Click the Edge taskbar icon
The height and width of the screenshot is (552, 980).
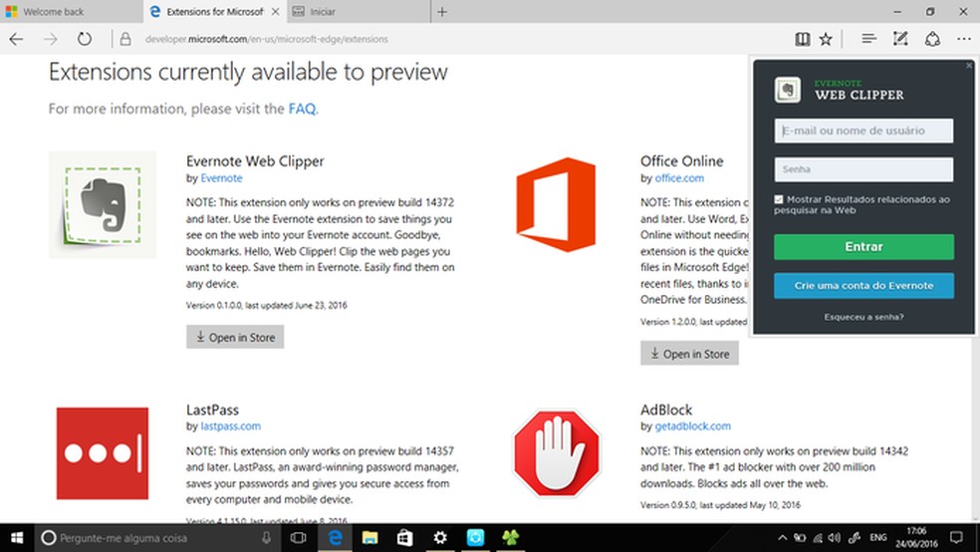click(x=335, y=538)
